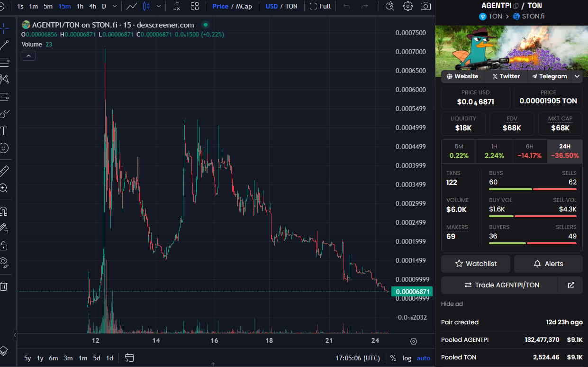The image size is (588, 367).
Task: Add pair to Watchlist
Action: click(476, 264)
